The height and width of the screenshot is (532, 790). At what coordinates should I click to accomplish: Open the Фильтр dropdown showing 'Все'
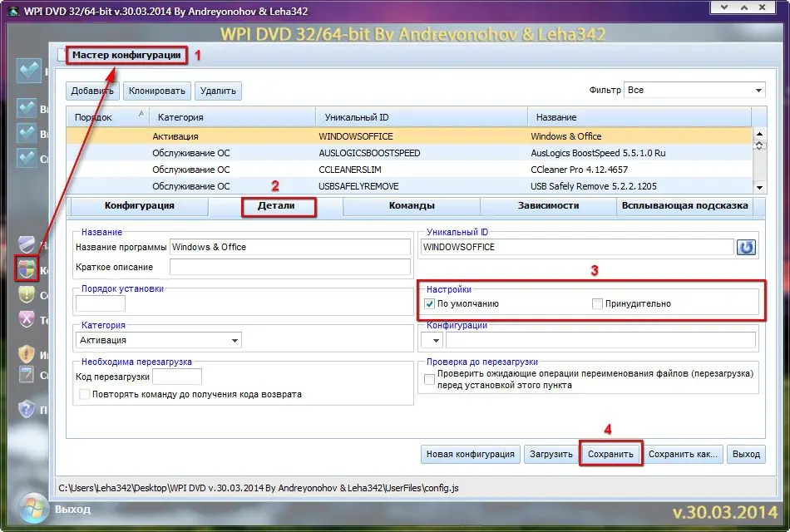694,90
